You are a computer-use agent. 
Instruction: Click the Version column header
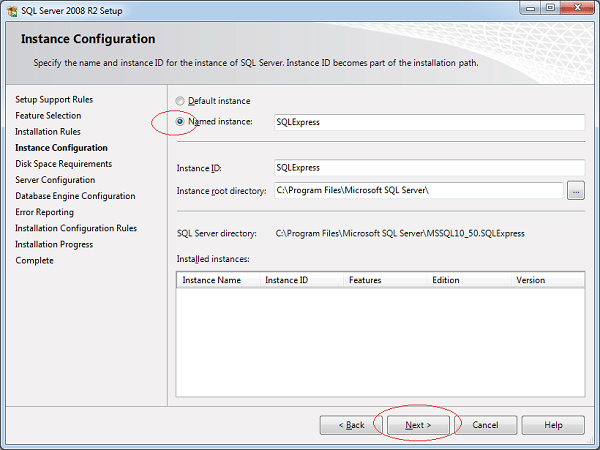[548, 280]
